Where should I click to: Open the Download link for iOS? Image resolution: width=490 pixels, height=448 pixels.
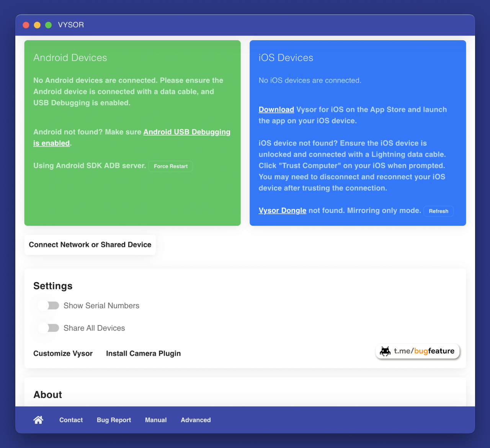click(x=276, y=110)
